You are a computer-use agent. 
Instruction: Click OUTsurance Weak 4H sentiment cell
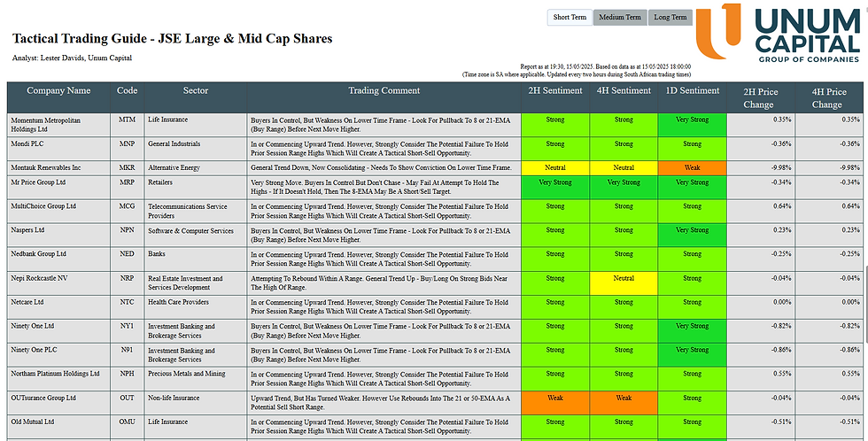pyautogui.click(x=624, y=403)
